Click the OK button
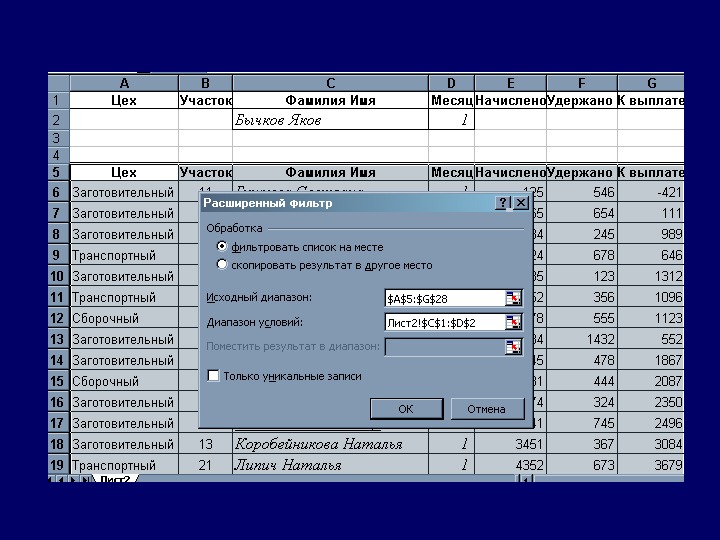Viewport: 720px width, 540px height. pos(406,409)
